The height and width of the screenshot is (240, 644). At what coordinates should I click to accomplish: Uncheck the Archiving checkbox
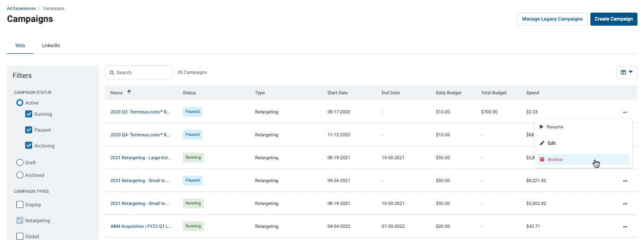28,146
